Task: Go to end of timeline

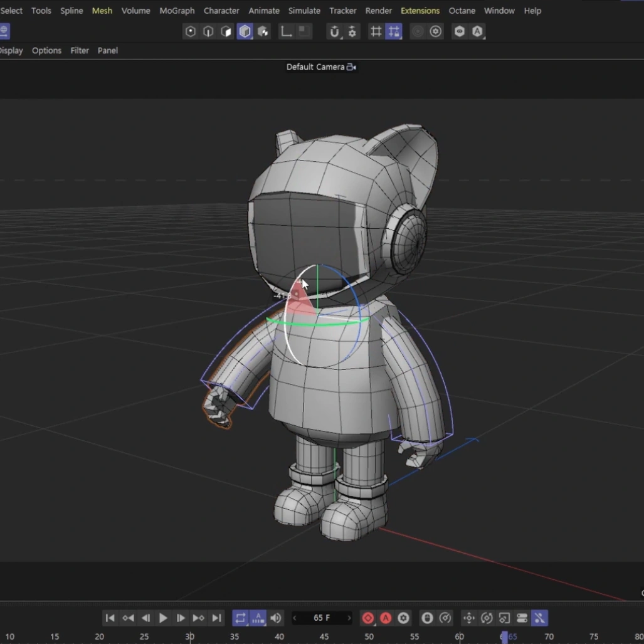Action: coord(216,618)
